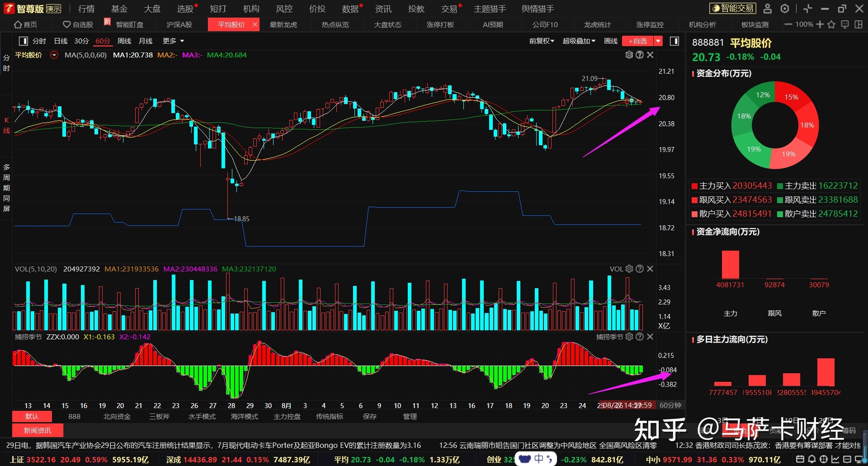Select the 60分 chart period
The width and height of the screenshot is (868, 466).
[103, 41]
